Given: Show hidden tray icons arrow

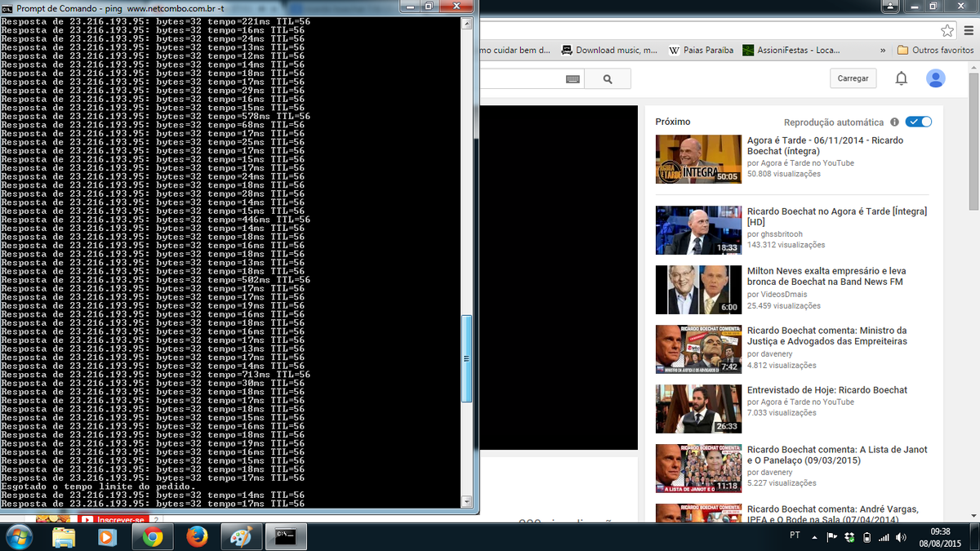Looking at the screenshot, I should pyautogui.click(x=813, y=537).
